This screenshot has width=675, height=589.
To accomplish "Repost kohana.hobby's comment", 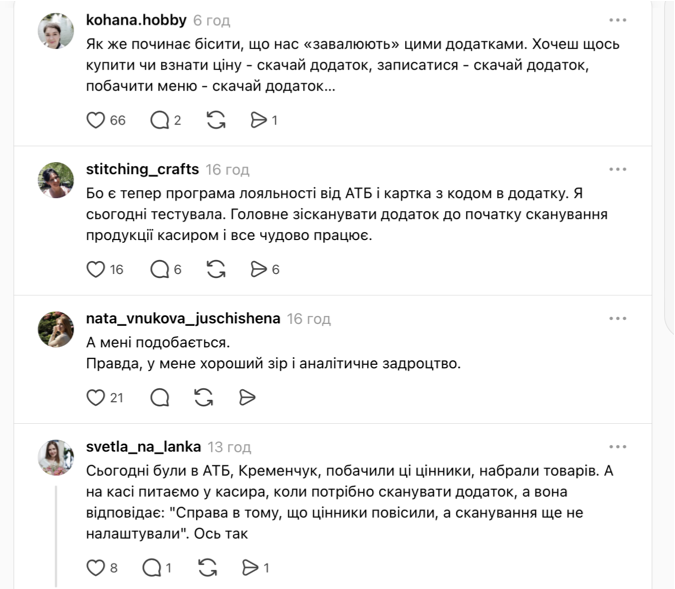I will pos(215,120).
